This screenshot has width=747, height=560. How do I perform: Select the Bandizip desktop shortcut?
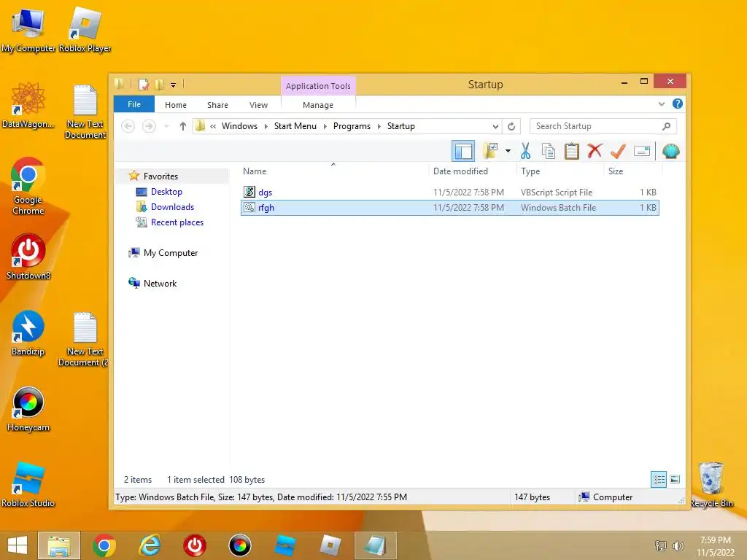pyautogui.click(x=28, y=333)
